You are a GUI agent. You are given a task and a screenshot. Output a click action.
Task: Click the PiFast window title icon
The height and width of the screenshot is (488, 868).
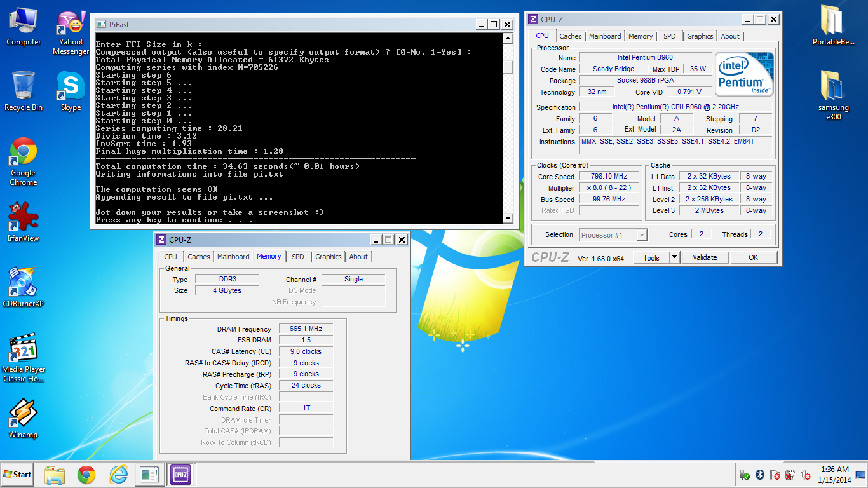pyautogui.click(x=100, y=24)
